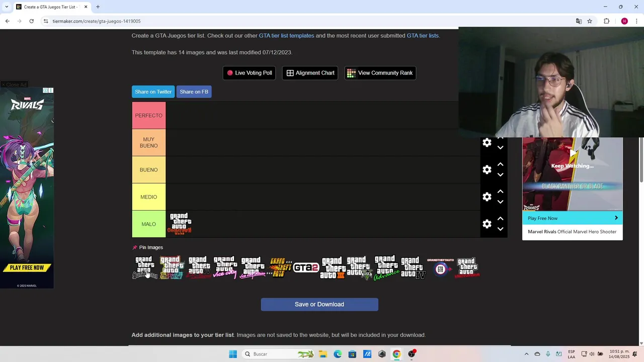This screenshot has height=362, width=644.
Task: Click the MALO tier label
Action: pyautogui.click(x=148, y=224)
